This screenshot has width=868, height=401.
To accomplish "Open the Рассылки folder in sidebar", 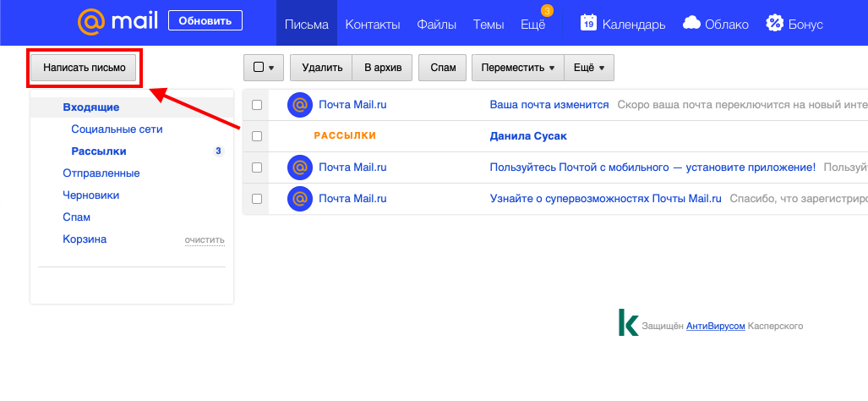I will (x=99, y=151).
